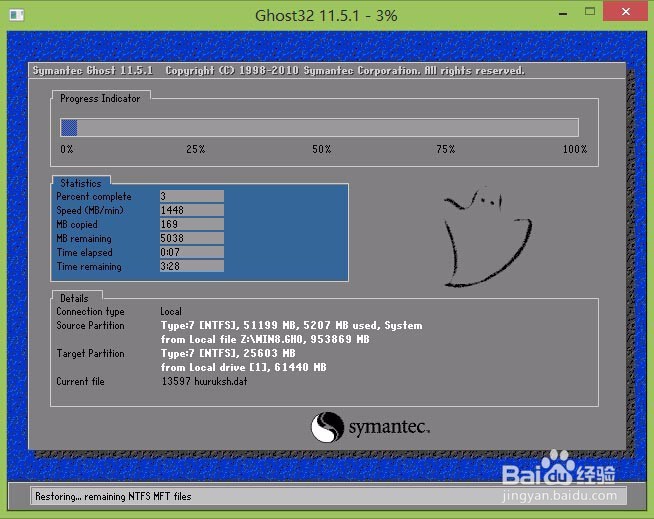The image size is (654, 519).
Task: Click the 50% progress marker
Action: (322, 149)
